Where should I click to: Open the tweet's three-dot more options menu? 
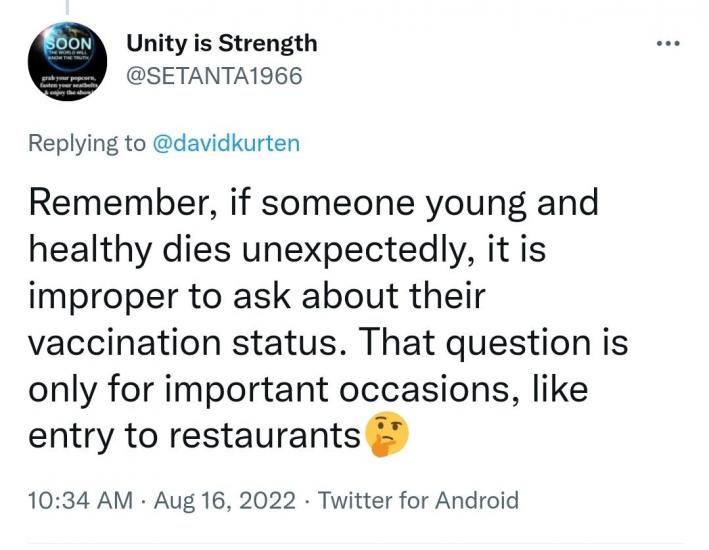click(x=667, y=43)
